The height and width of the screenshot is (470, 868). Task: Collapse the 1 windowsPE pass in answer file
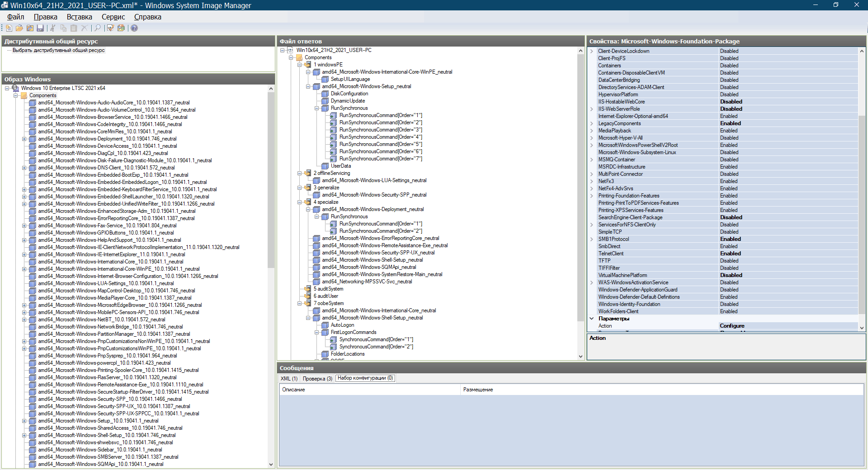pos(300,65)
